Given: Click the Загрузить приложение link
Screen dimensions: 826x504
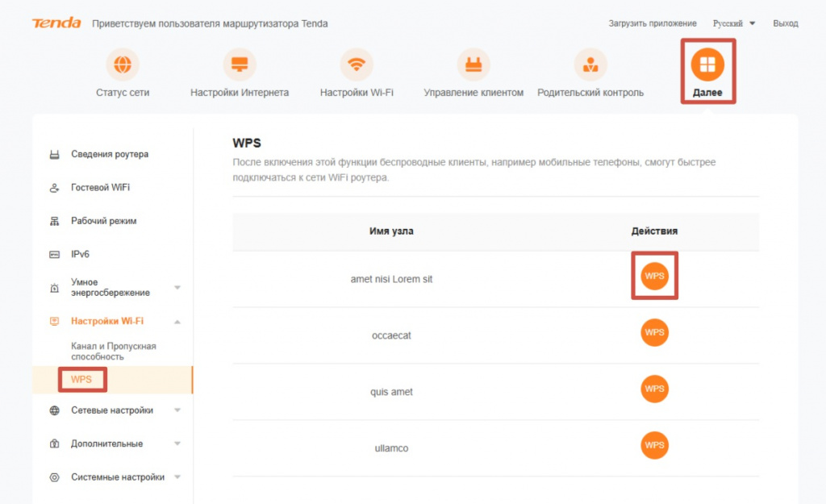Looking at the screenshot, I should (653, 23).
